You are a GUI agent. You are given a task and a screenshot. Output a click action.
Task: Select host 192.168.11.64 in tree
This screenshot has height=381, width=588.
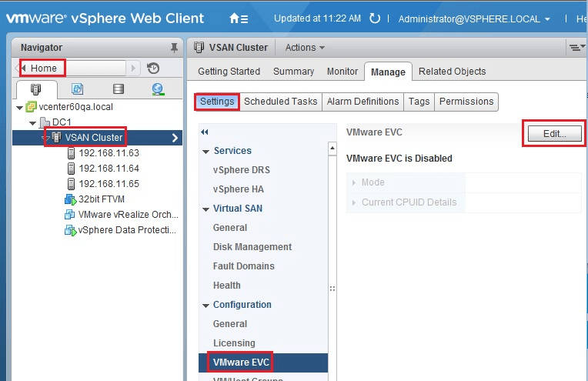coord(109,169)
